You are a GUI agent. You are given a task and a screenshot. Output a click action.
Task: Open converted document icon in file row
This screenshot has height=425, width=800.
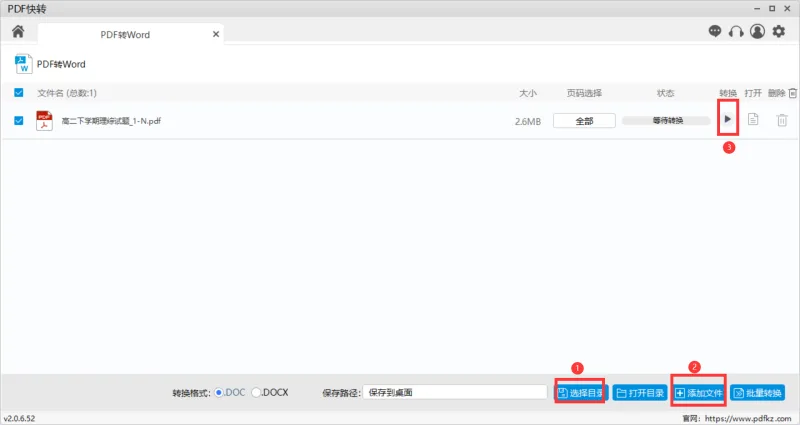pyautogui.click(x=753, y=119)
